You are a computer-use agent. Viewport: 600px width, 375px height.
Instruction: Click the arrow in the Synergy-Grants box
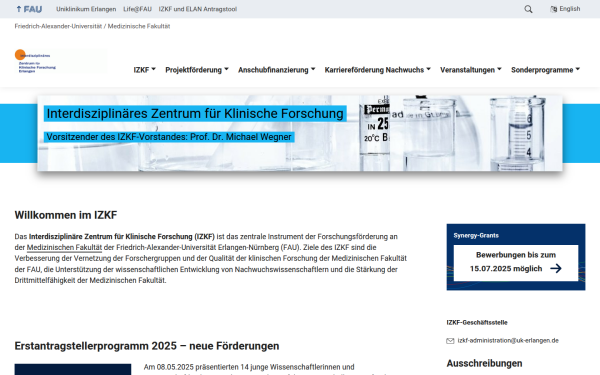tap(556, 269)
